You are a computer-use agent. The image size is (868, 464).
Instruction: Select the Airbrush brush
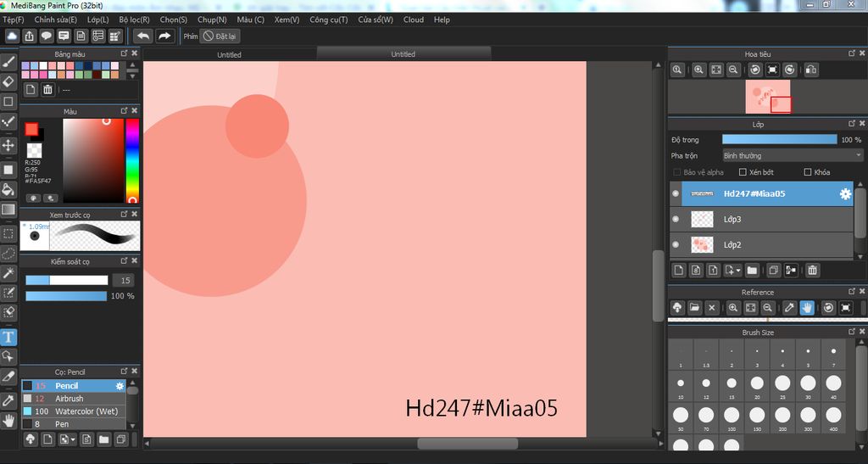pos(74,399)
